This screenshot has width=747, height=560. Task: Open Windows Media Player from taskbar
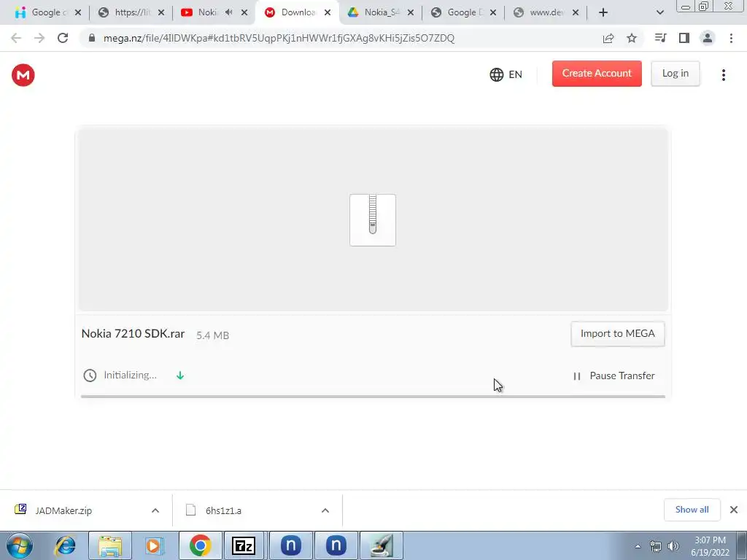coord(153,545)
